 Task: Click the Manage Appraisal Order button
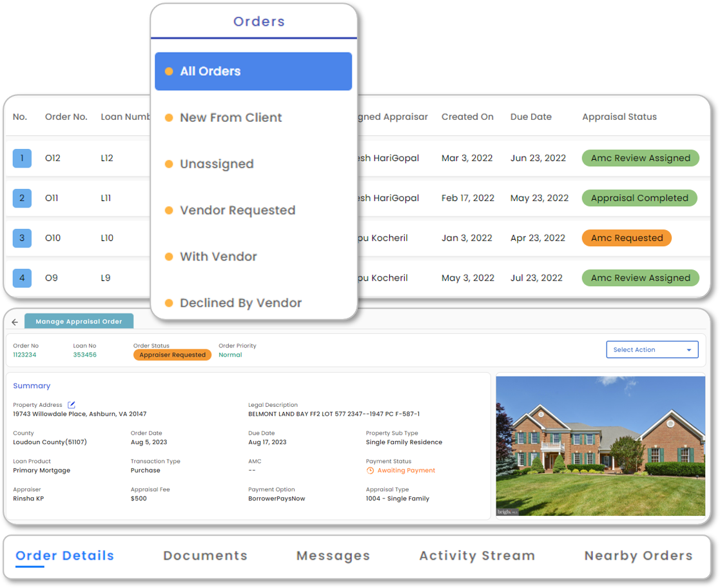(x=79, y=320)
